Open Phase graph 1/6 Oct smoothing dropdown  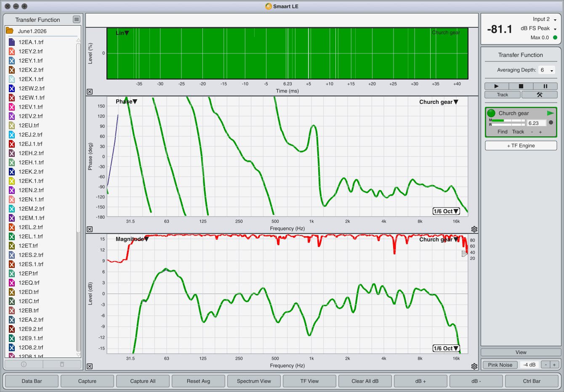446,211
